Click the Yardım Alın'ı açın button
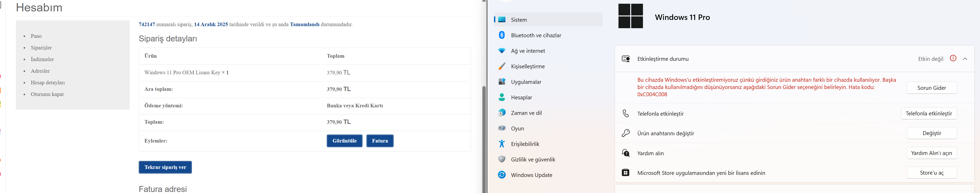The height and width of the screenshot is (193, 980). pyautogui.click(x=932, y=153)
